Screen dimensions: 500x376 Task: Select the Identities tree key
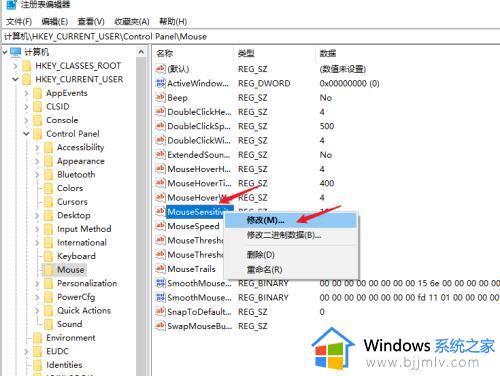(x=64, y=365)
